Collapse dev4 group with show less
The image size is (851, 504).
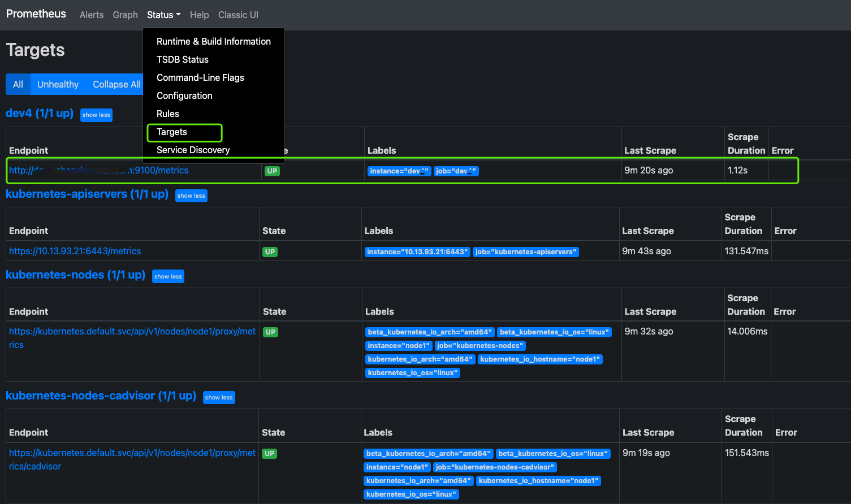[96, 115]
